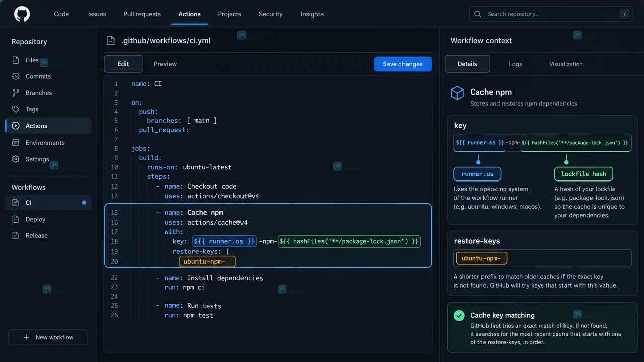
Task: Click the hashFiles expression in key panel
Action: tap(575, 143)
